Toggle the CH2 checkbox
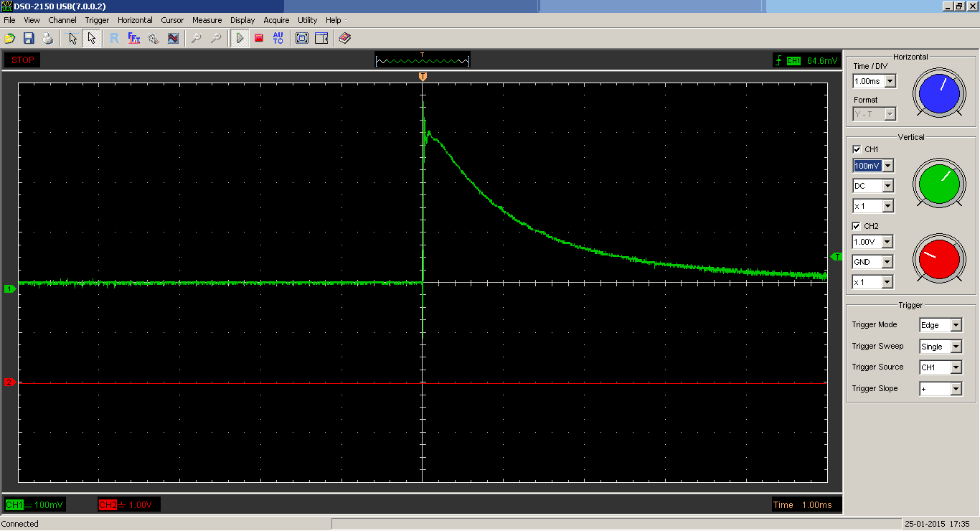980x531 pixels. [857, 226]
